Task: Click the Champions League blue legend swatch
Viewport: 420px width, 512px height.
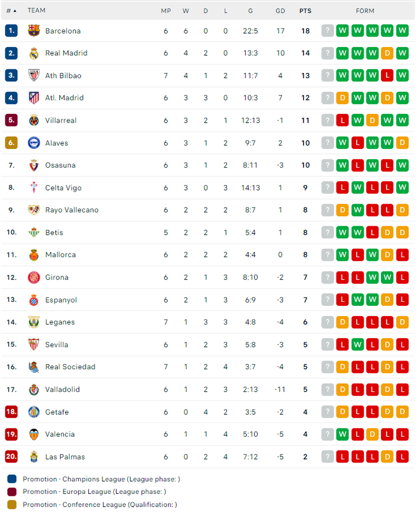Action: tap(11, 480)
